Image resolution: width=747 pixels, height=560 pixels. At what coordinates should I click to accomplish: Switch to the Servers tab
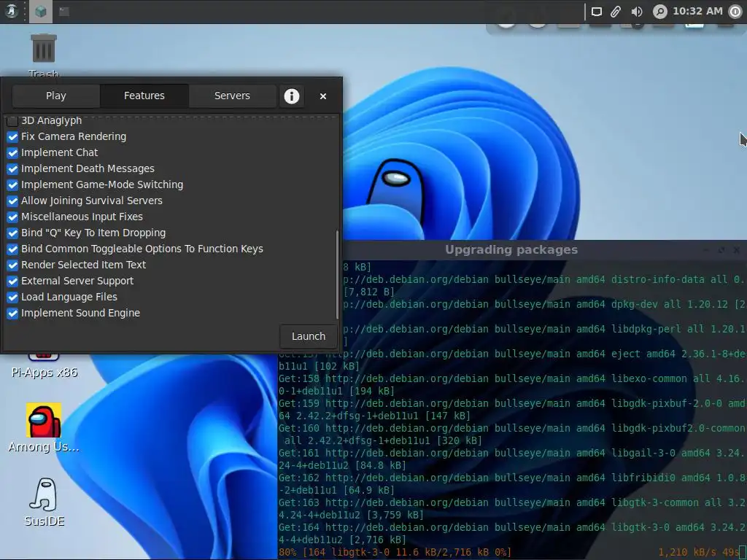(232, 96)
